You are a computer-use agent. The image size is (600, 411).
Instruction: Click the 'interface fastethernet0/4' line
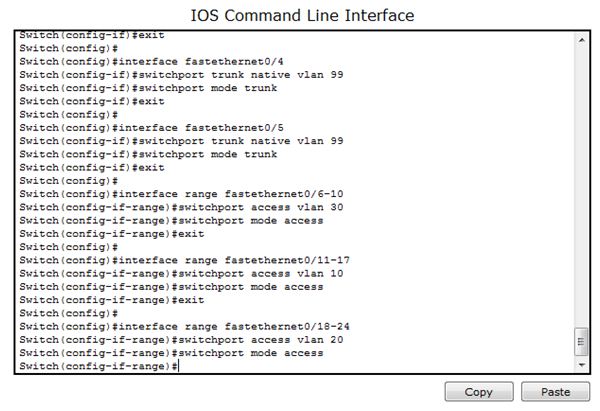point(152,62)
